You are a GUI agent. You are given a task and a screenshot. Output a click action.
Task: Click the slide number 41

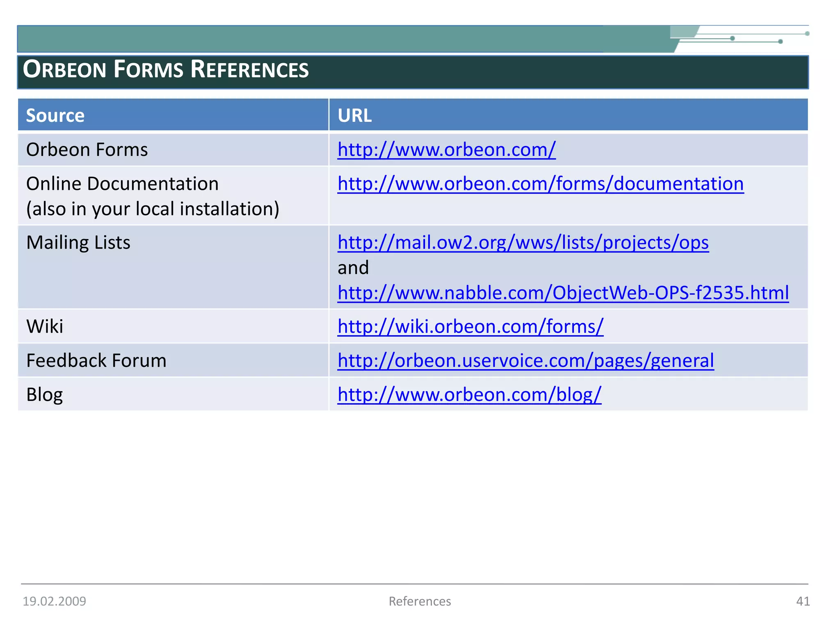coord(803,601)
